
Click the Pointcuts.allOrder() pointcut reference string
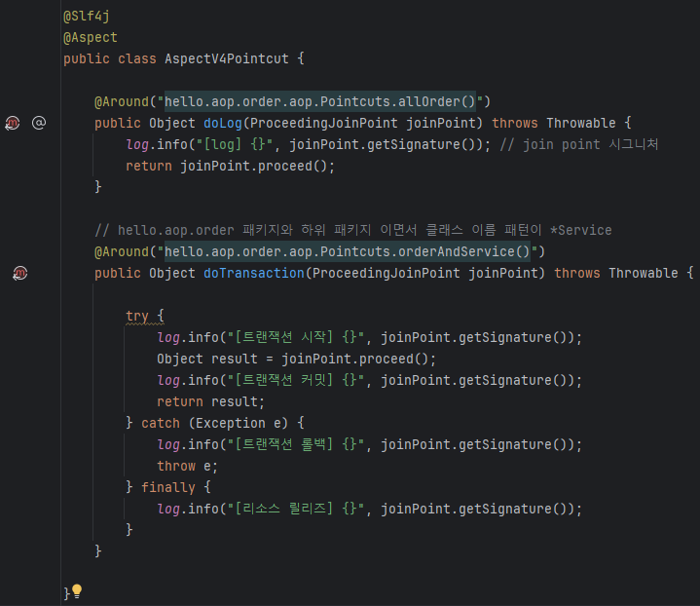(x=320, y=102)
